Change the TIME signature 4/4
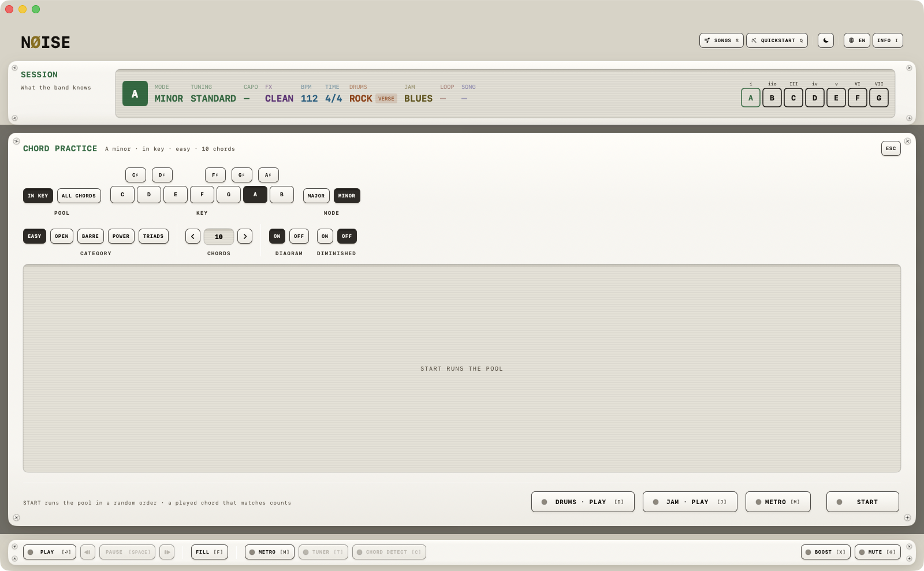The height and width of the screenshot is (571, 924). (333, 99)
